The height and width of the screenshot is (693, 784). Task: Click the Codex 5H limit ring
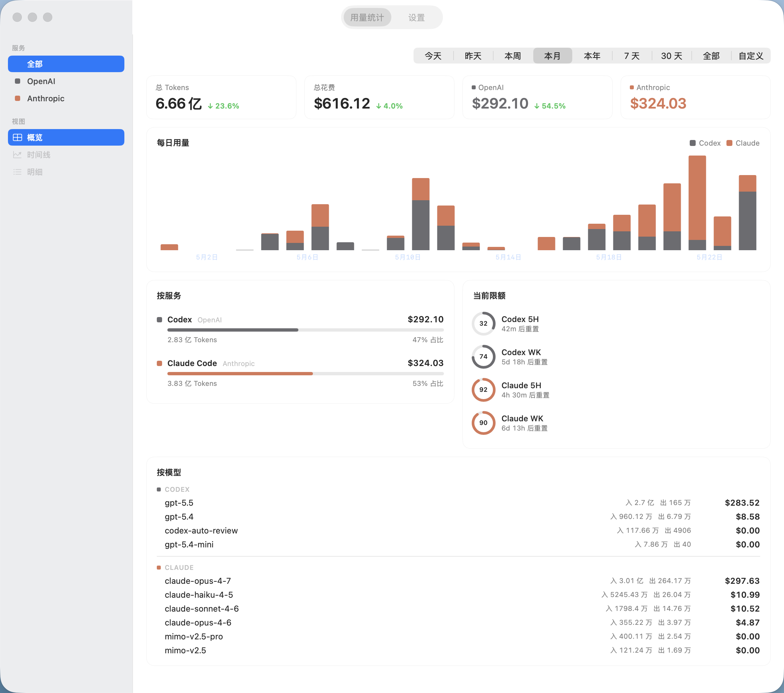click(483, 323)
